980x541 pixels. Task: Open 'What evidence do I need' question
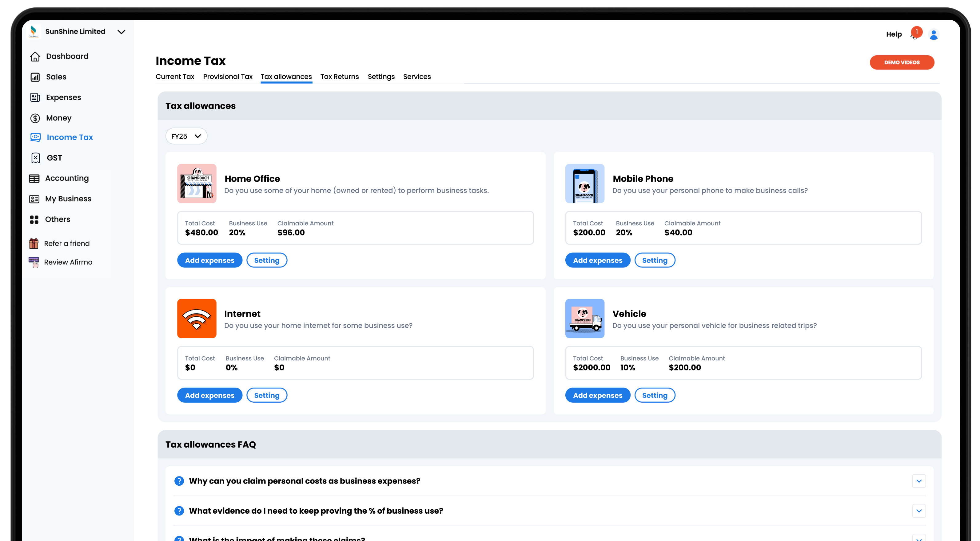(316, 511)
